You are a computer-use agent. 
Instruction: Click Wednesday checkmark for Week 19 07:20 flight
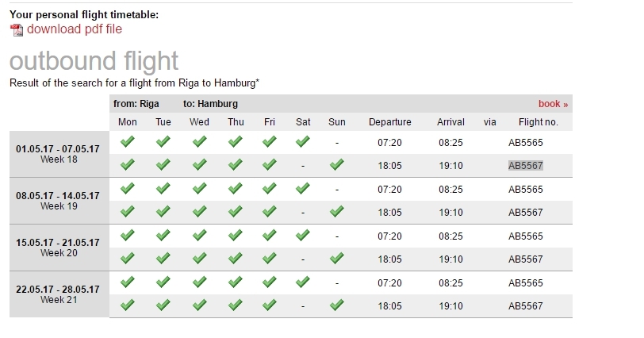[x=199, y=189]
